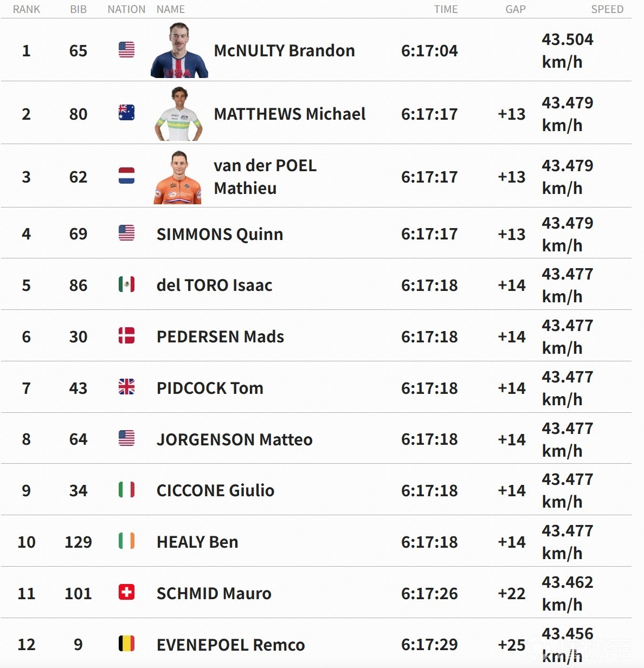Open the EVENEPOEL Remco rider link
Screen dimensions: 644x668
[230, 645]
